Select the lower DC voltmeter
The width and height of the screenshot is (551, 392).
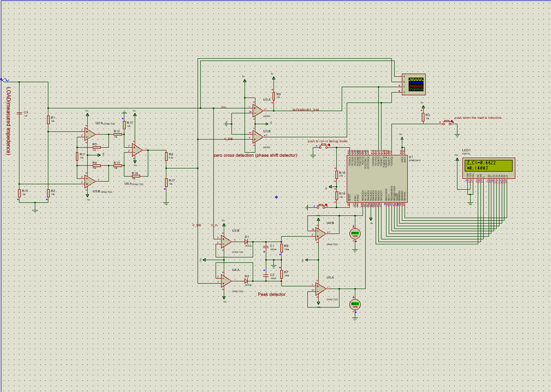pyautogui.click(x=355, y=304)
